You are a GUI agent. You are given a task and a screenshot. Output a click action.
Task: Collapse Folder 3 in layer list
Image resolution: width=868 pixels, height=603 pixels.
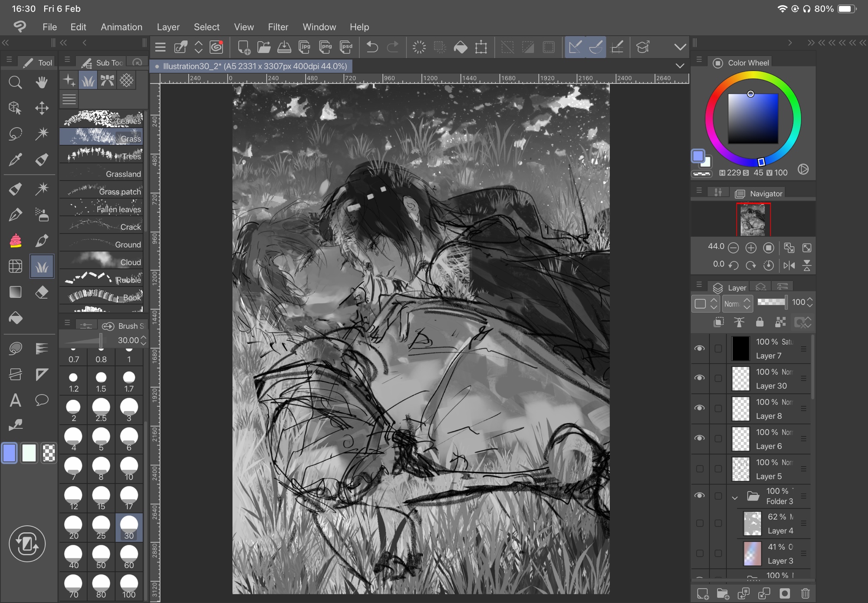(x=735, y=498)
